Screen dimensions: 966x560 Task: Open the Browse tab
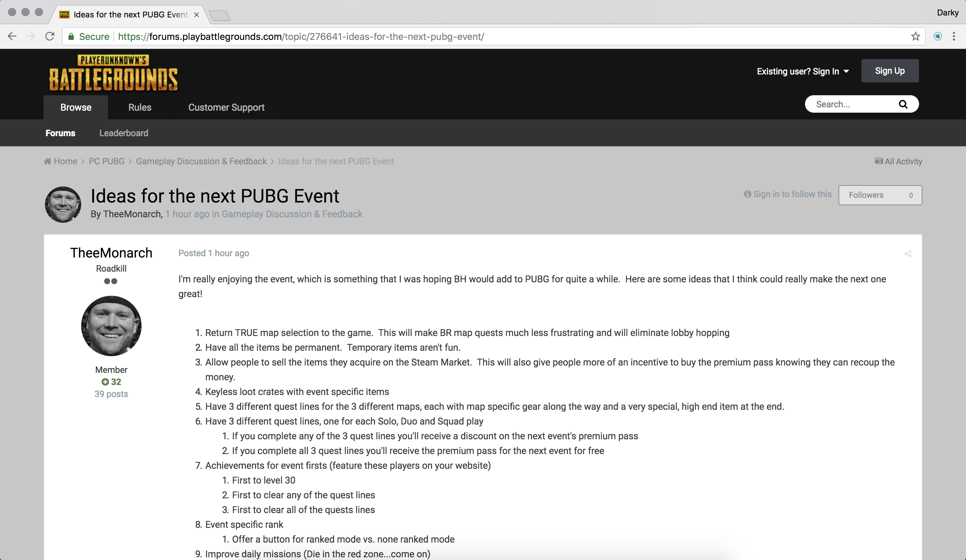tap(76, 107)
